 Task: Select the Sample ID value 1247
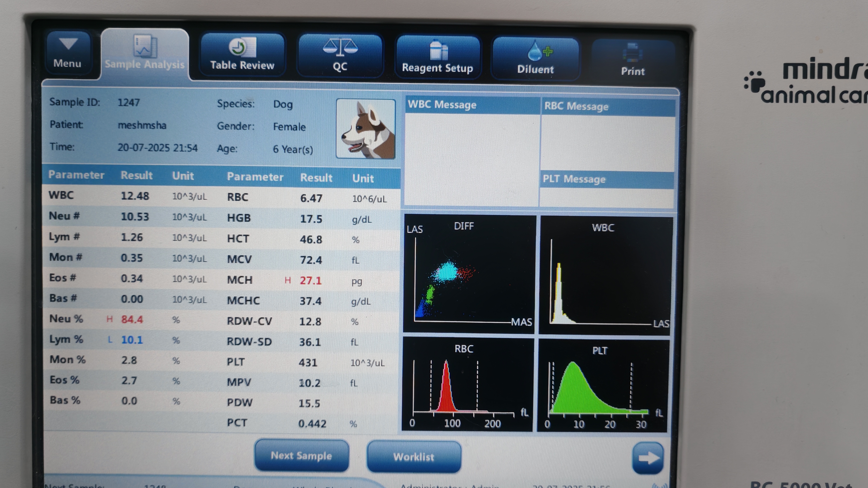[x=129, y=102]
